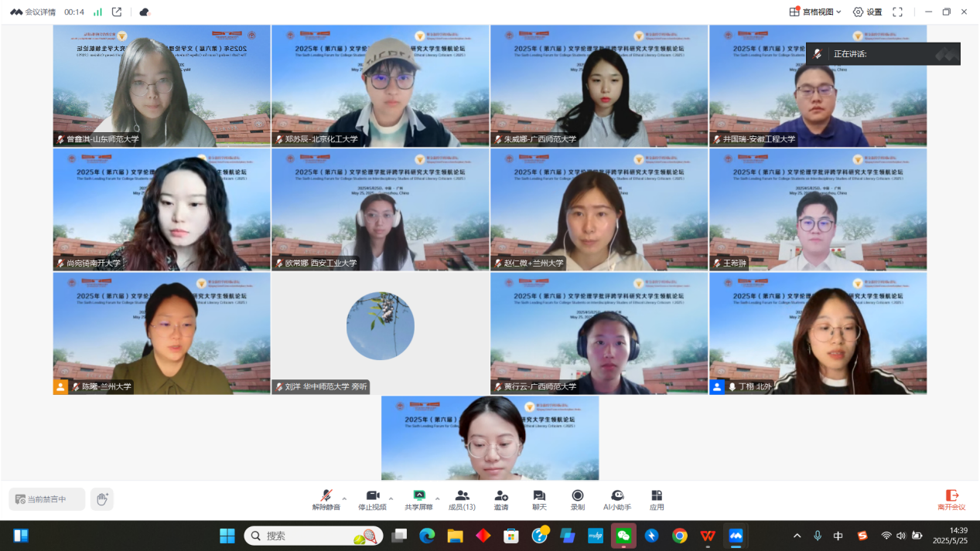The width and height of the screenshot is (980, 551).
Task: Open 会议详情 meeting details
Action: (x=32, y=12)
